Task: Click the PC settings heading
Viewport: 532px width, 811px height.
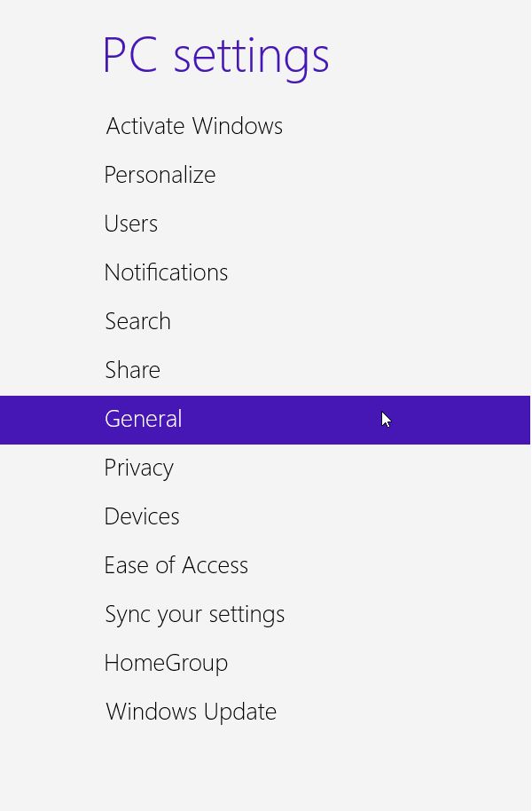Action: coord(215,55)
